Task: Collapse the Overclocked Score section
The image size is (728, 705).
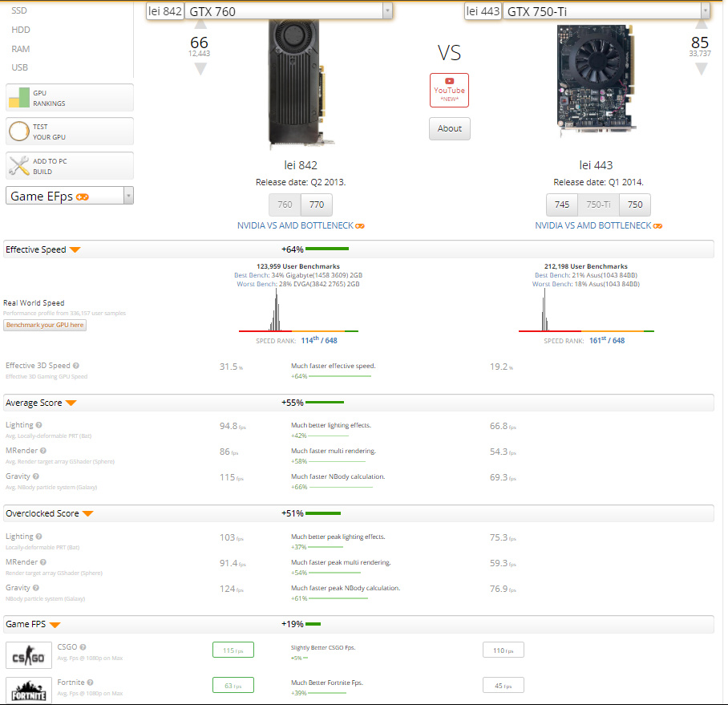Action: point(87,513)
